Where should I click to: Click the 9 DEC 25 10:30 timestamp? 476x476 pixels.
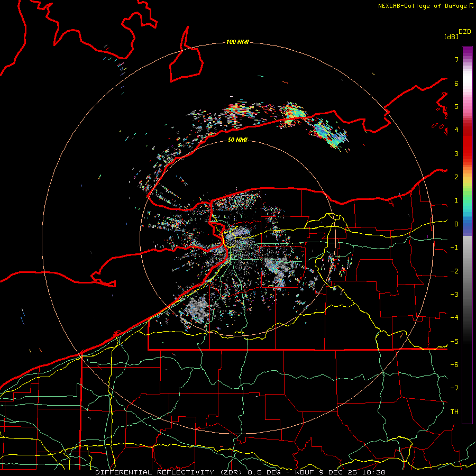tap(352, 472)
